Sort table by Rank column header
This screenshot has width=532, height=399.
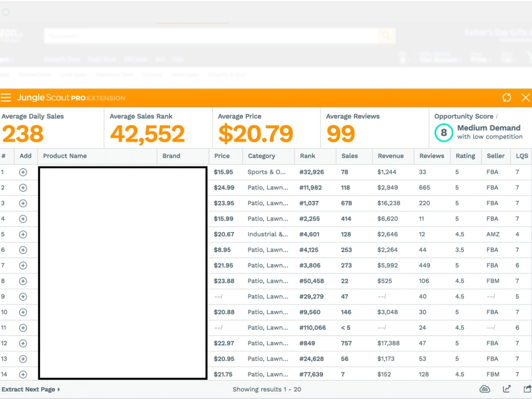coord(307,156)
